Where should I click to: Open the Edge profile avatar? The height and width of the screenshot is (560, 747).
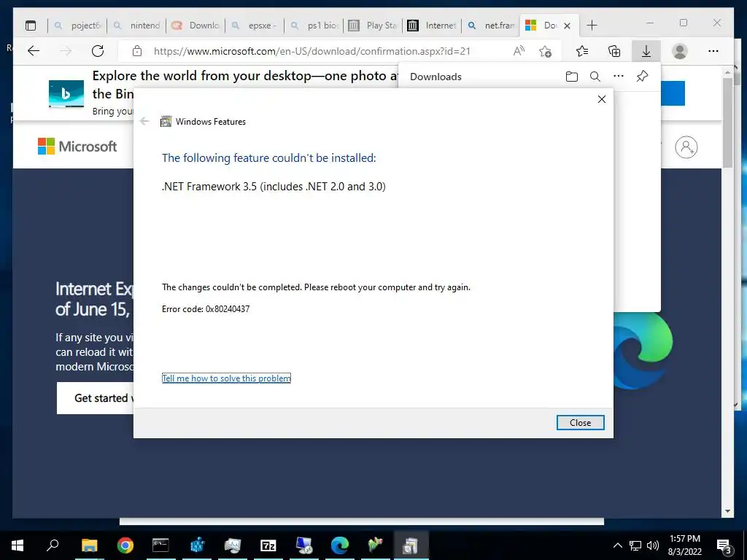pyautogui.click(x=680, y=51)
